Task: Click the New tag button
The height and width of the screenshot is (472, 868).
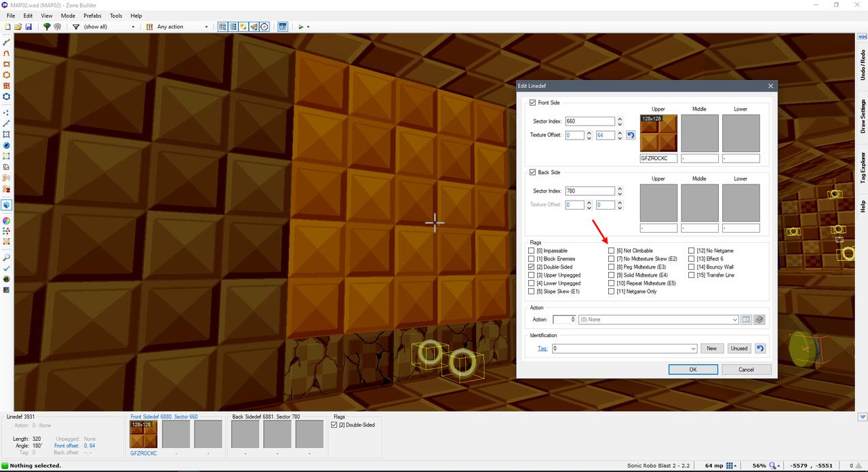Action: pyautogui.click(x=711, y=349)
